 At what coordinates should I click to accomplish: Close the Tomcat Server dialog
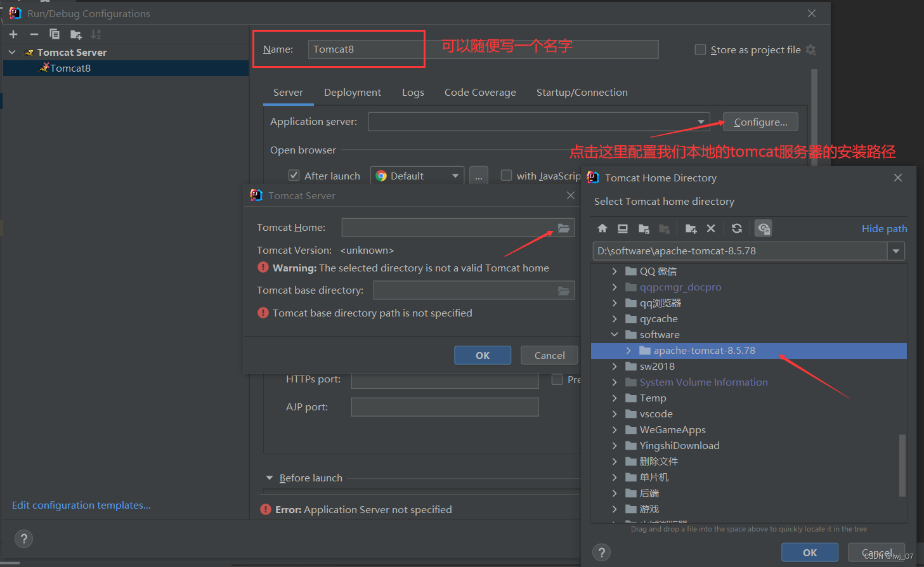pyautogui.click(x=571, y=195)
